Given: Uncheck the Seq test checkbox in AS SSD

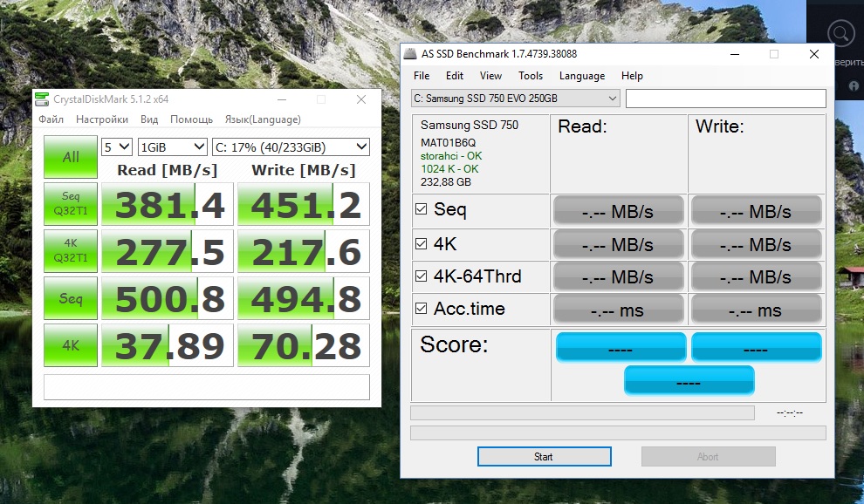Looking at the screenshot, I should pos(421,208).
